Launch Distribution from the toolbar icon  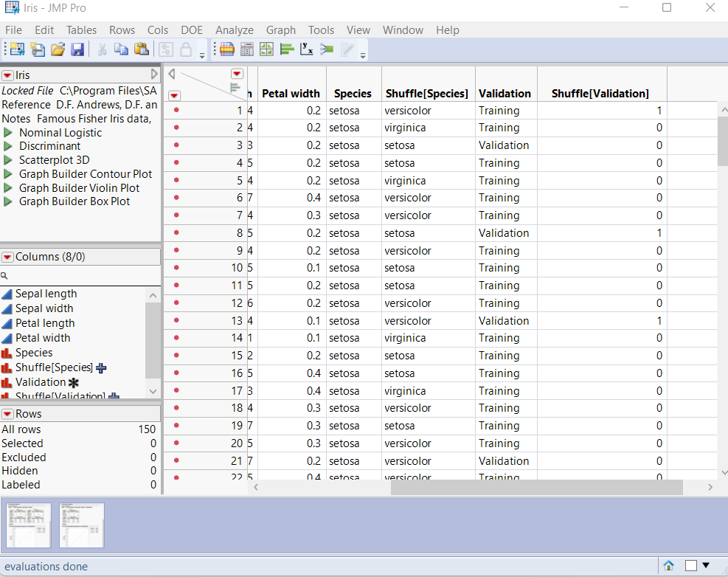pos(286,49)
